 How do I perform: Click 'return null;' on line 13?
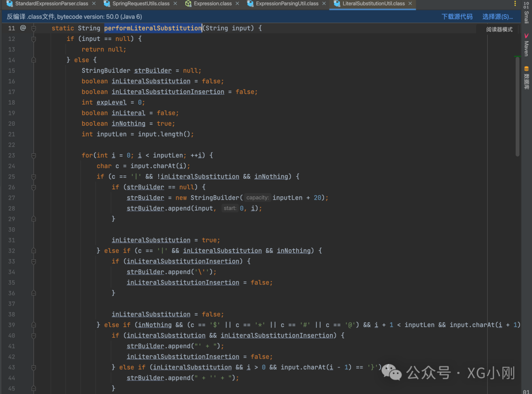click(x=104, y=49)
